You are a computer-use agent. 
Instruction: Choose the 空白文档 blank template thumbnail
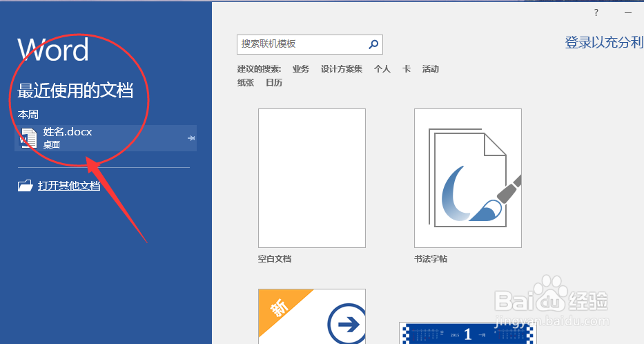pyautogui.click(x=312, y=178)
